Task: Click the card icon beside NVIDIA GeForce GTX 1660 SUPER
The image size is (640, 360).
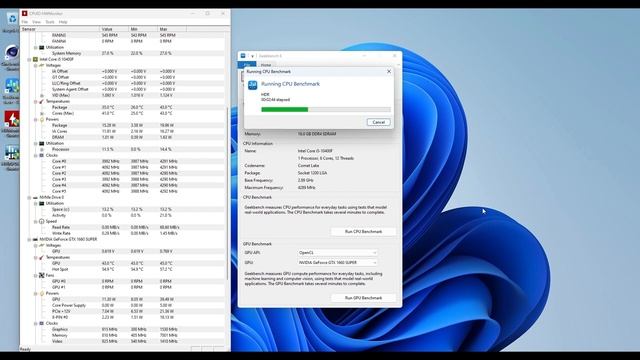Action: pos(36,239)
